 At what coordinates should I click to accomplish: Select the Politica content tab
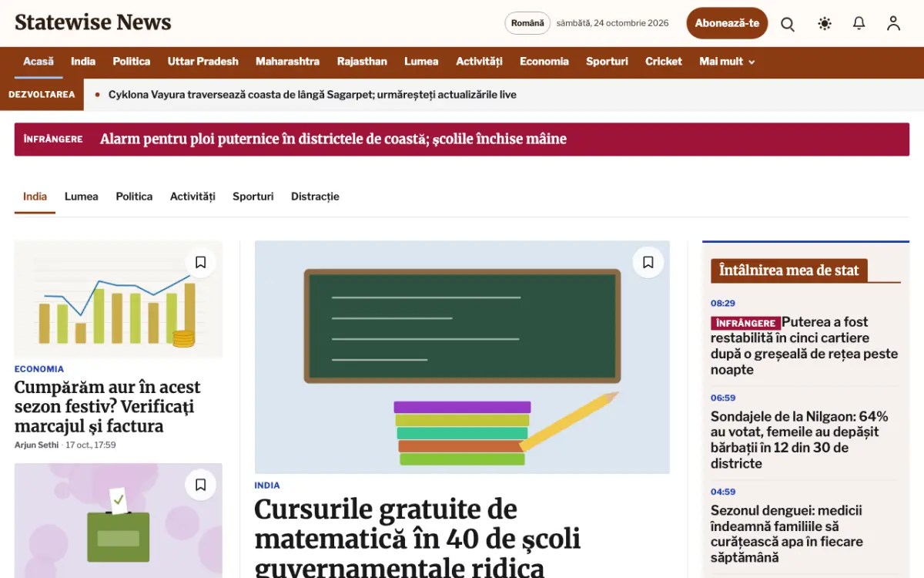[x=134, y=197]
